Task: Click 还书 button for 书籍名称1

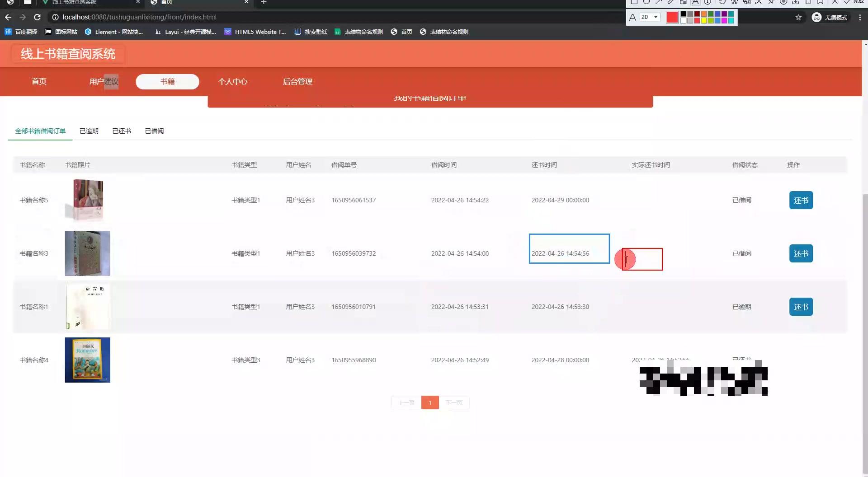Action: pyautogui.click(x=801, y=307)
